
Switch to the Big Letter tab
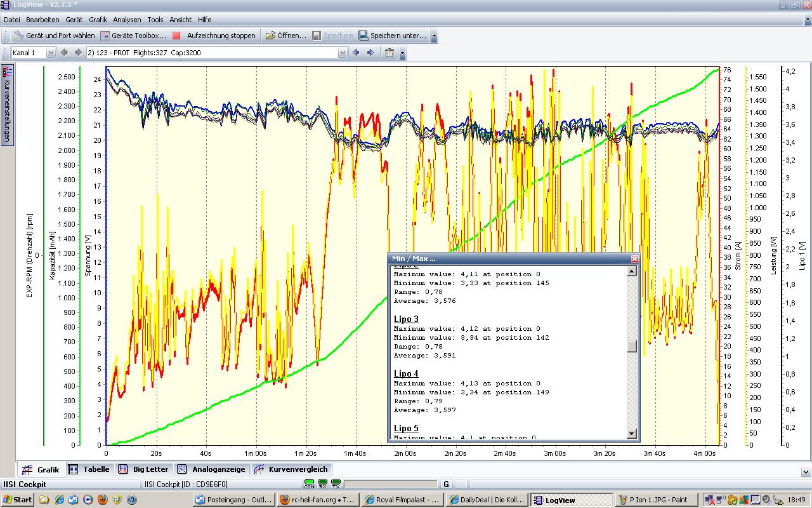(143, 469)
